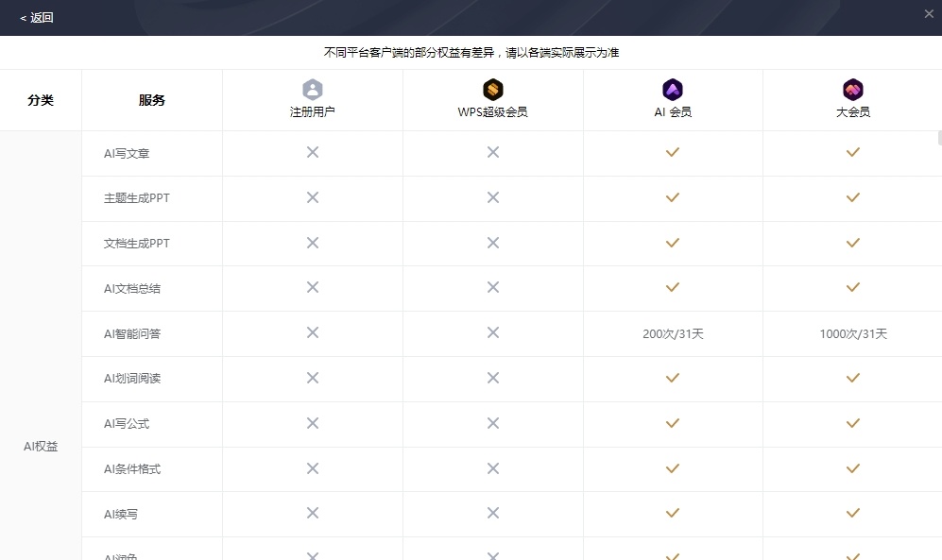Click the vertical scrollbar on the right
Screen dimensions: 942x560
click(939, 138)
